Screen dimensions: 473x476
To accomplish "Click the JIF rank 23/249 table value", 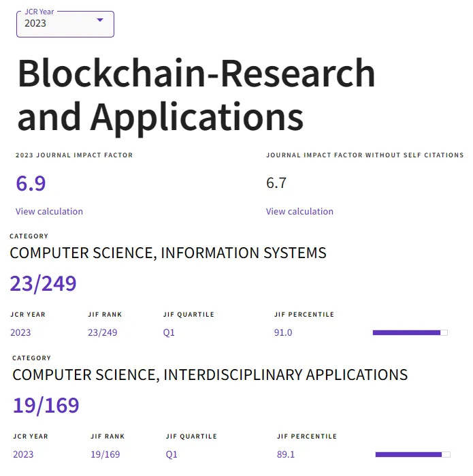I will coord(103,332).
